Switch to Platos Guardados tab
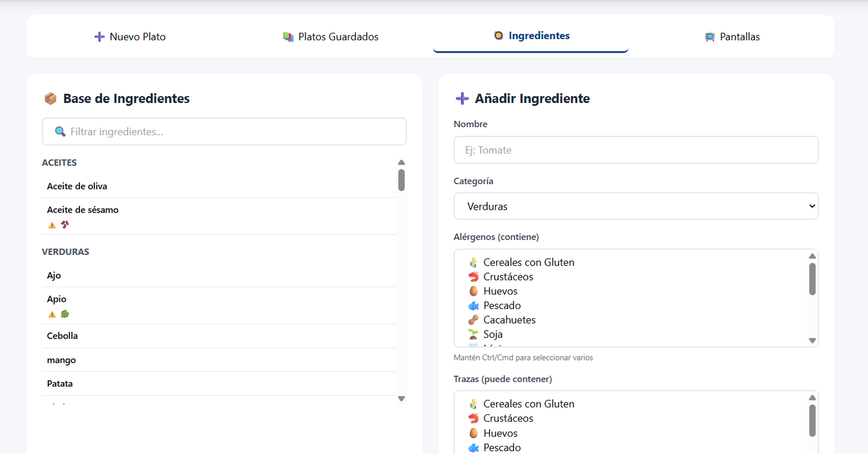This screenshot has width=868, height=454. [x=330, y=37]
